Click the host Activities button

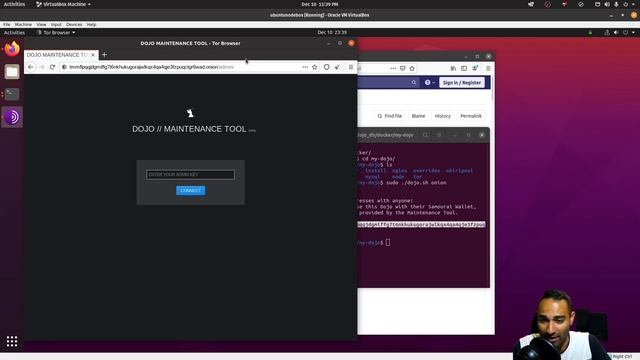[14, 4]
